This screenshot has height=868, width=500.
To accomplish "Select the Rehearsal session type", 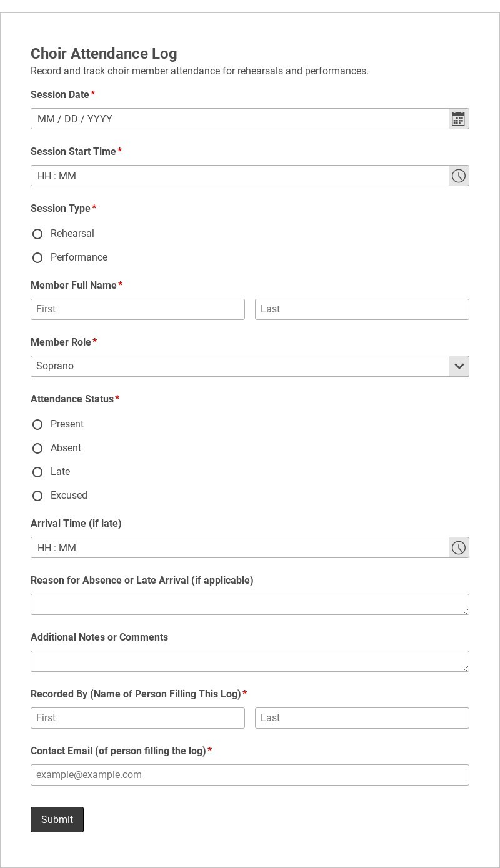I will coord(37,234).
